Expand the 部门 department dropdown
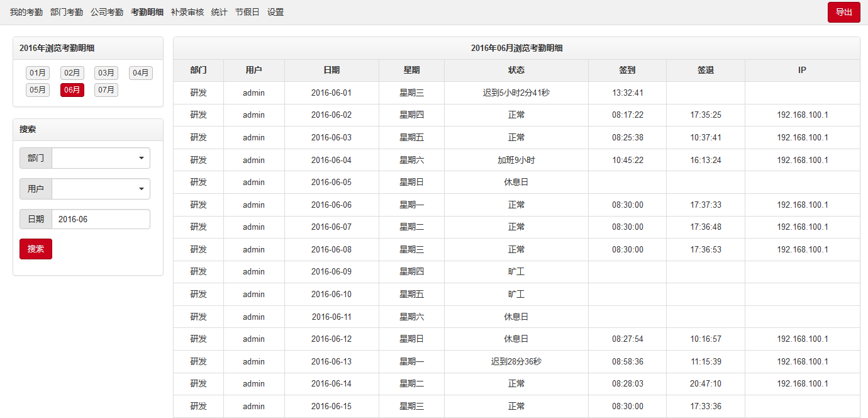 101,158
